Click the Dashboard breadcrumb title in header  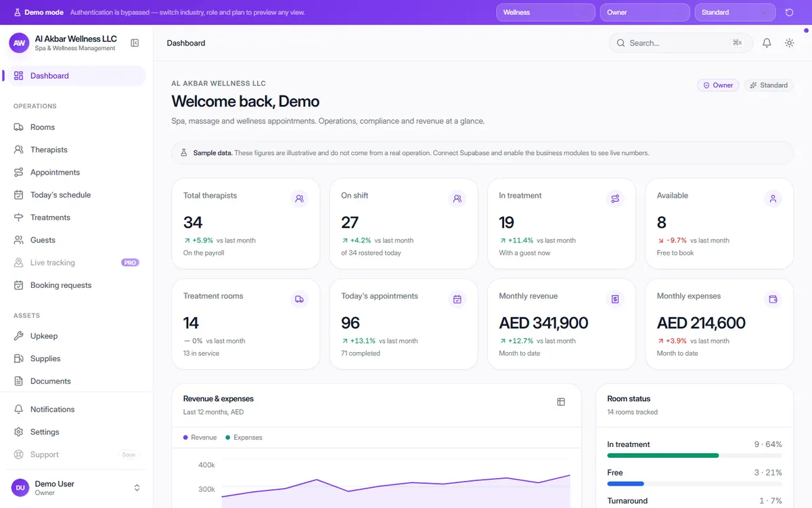tap(186, 43)
